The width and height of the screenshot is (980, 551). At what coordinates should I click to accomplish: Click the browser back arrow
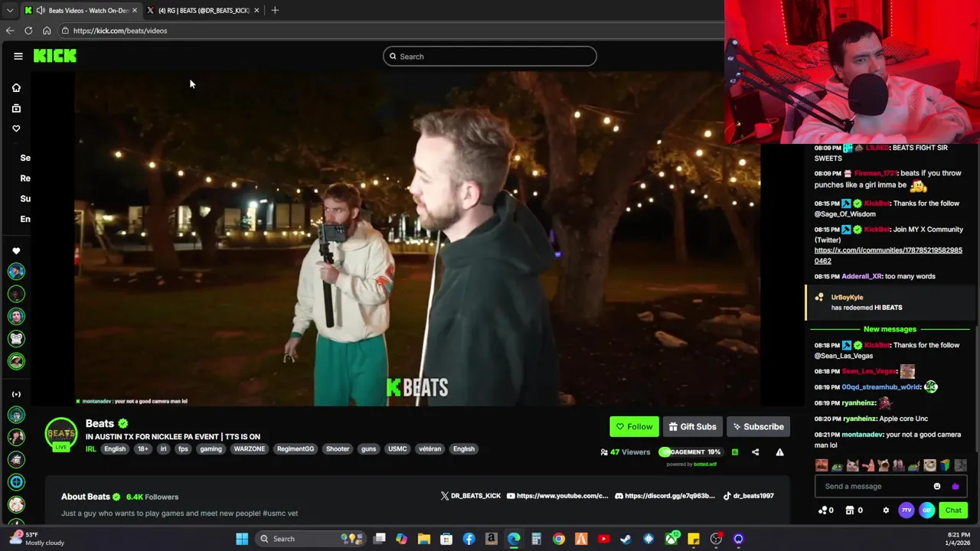(x=10, y=31)
